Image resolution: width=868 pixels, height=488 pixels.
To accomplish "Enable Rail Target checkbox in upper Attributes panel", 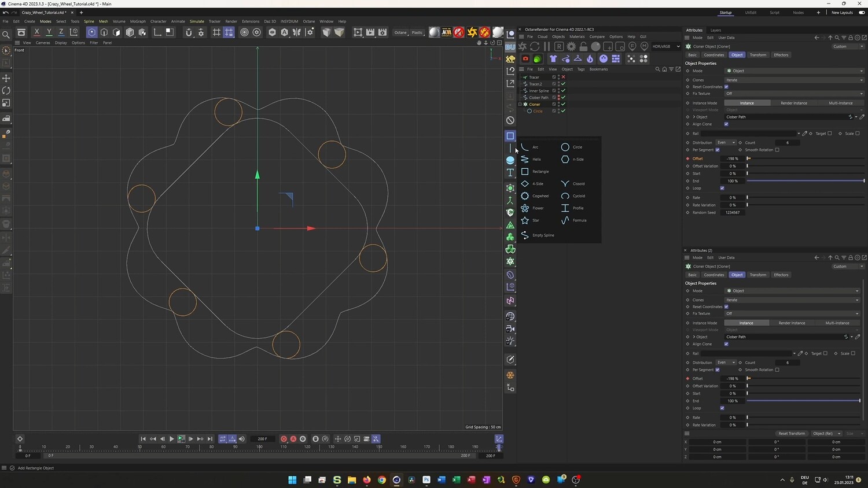I will pos(830,134).
